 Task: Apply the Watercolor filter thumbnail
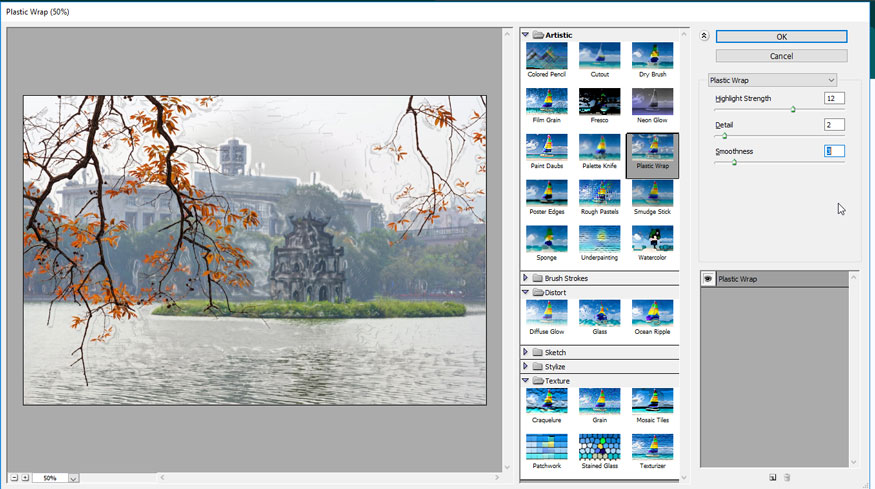pos(652,238)
